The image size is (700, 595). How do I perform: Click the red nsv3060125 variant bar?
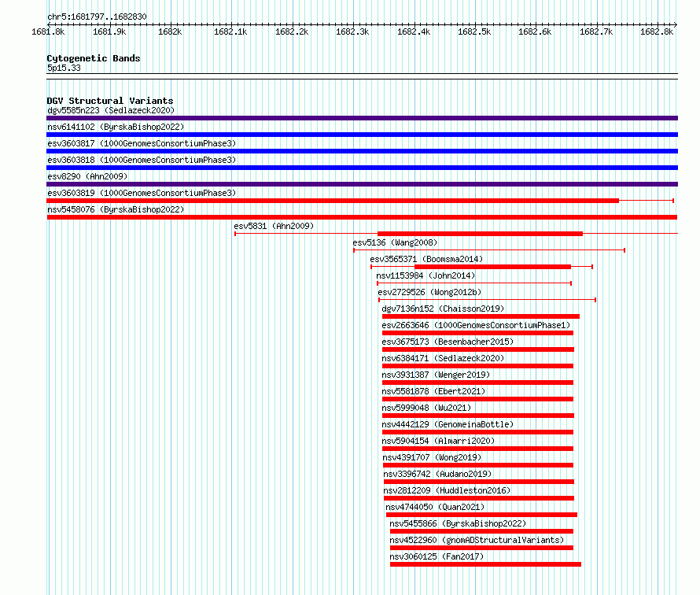486,564
